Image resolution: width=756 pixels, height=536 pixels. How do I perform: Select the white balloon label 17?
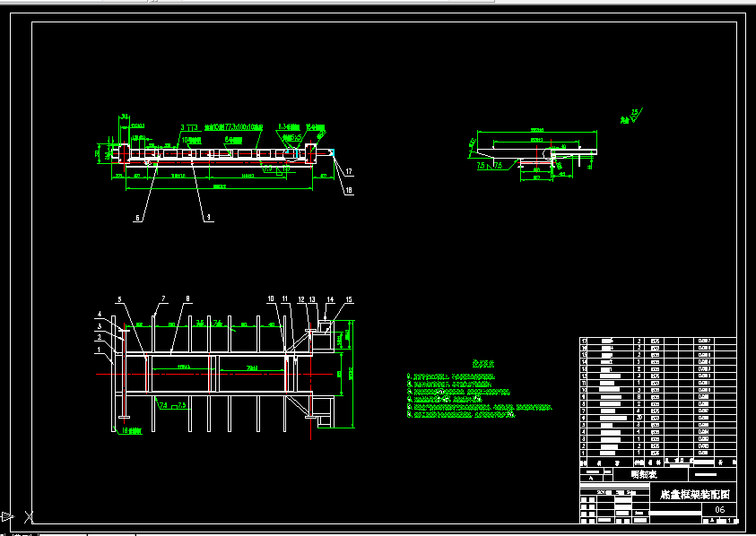(349, 171)
